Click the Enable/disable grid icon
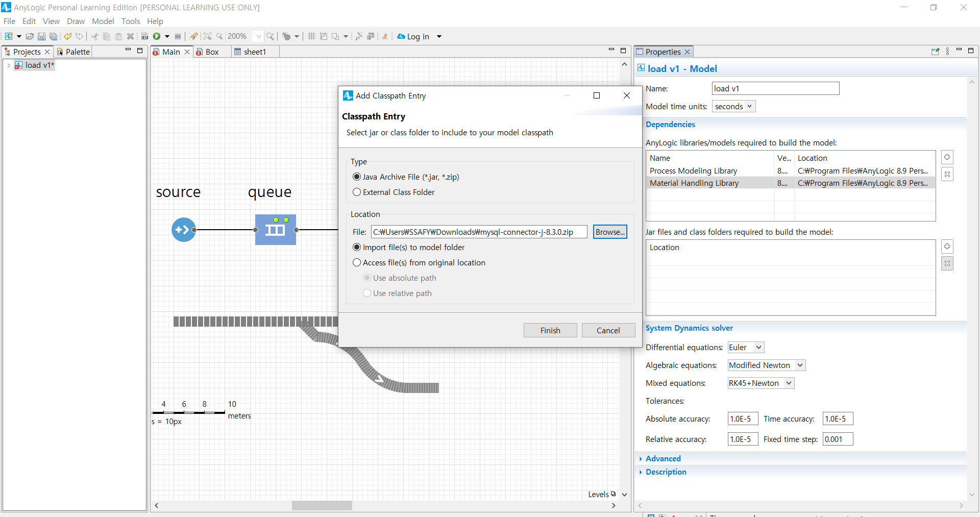Screen dimensions: 980x517 311,36
